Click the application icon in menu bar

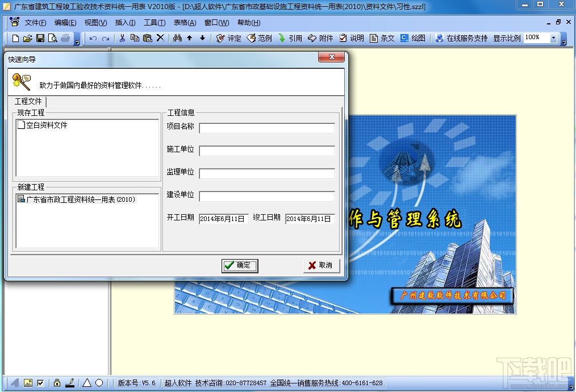point(14,22)
